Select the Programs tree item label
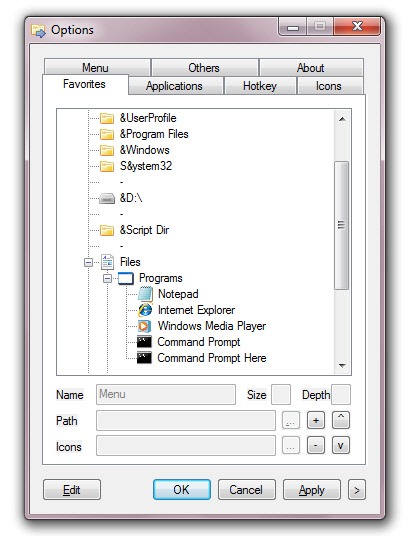The image size is (411, 536). coord(161,278)
